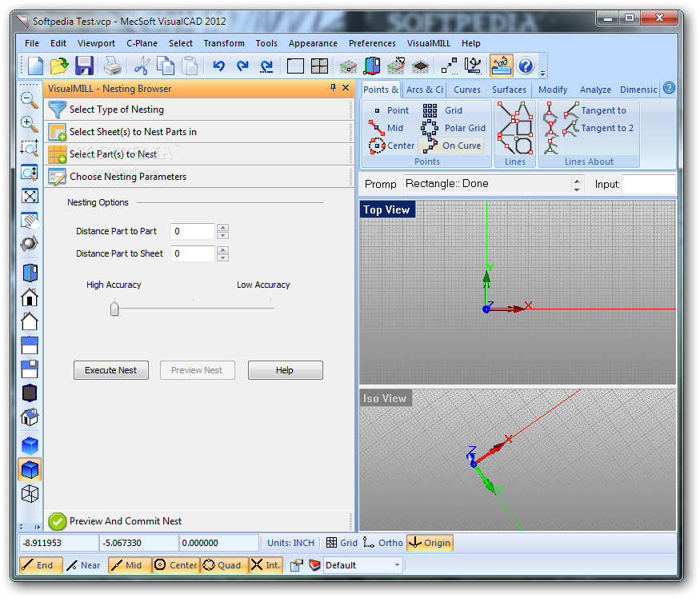Toggle Origin snap

pos(430,543)
